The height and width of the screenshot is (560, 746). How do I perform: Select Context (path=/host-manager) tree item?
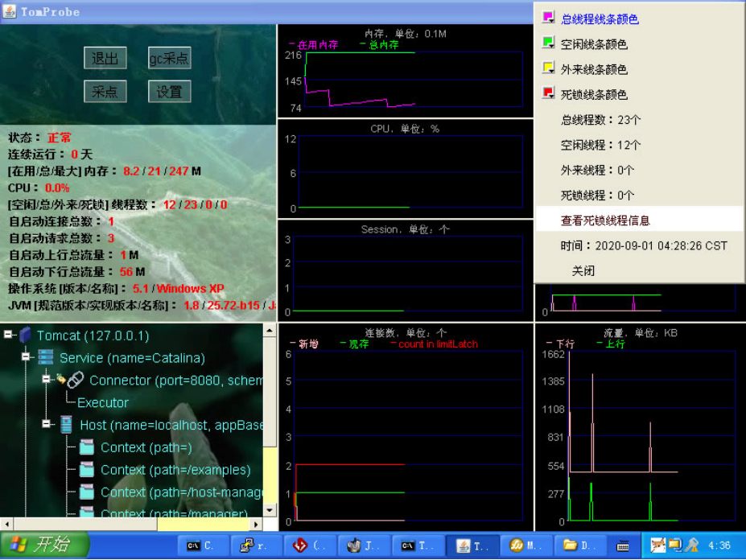[x=181, y=492]
